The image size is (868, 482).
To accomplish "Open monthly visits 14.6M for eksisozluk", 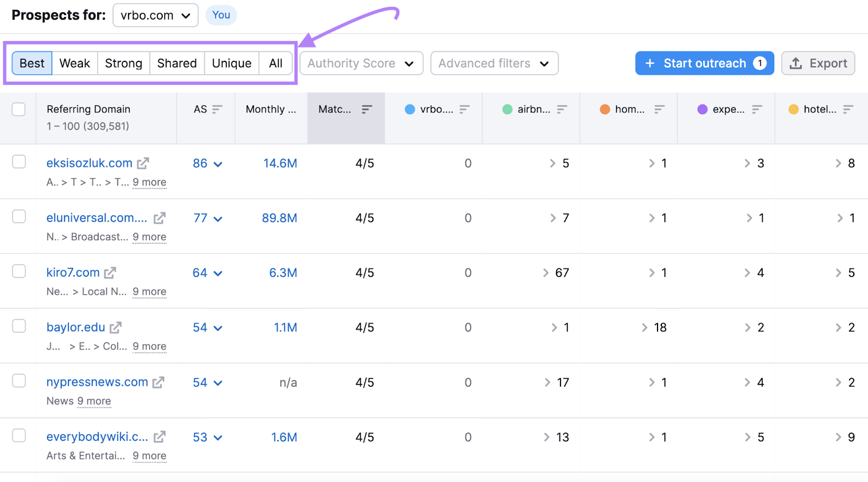I will click(x=280, y=163).
